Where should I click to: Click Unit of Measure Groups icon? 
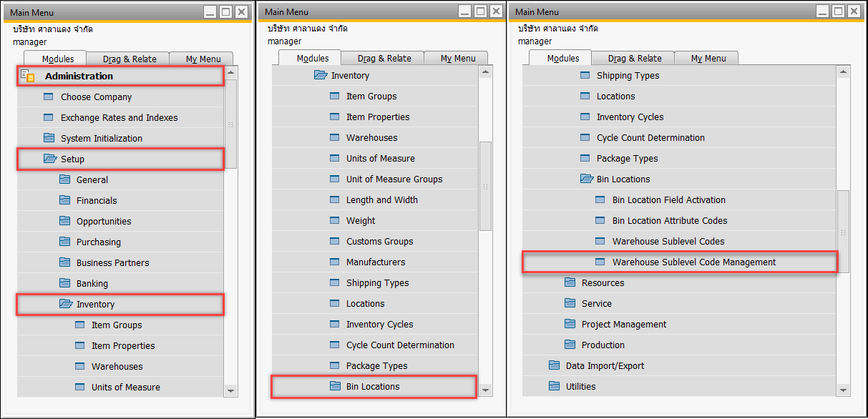click(335, 179)
